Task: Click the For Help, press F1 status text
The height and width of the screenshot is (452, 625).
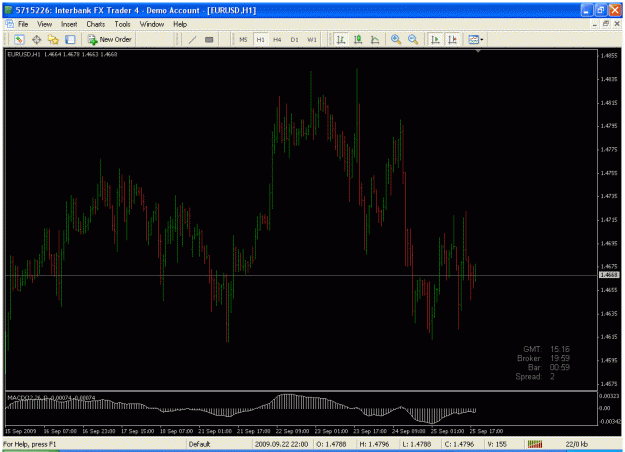Action: (30, 444)
